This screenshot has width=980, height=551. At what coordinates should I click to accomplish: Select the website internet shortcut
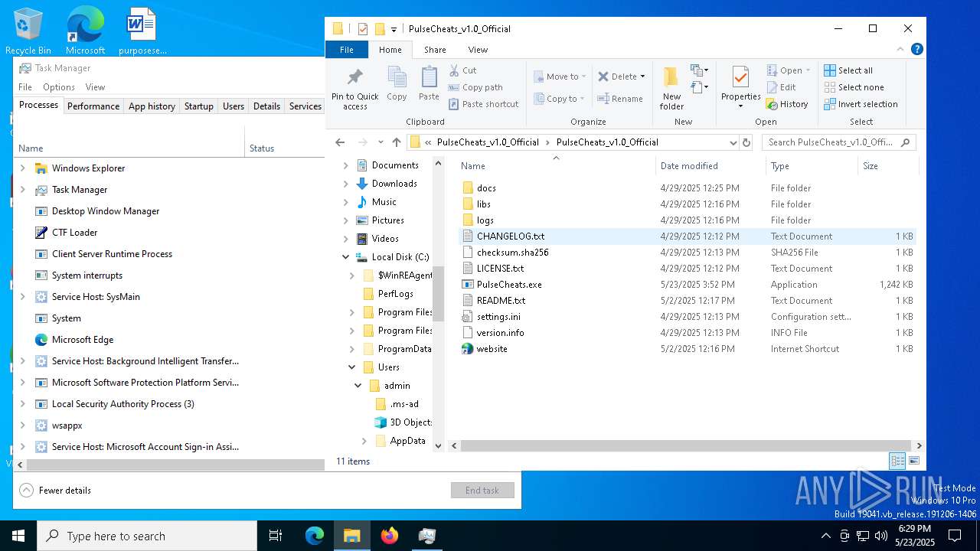pos(492,349)
